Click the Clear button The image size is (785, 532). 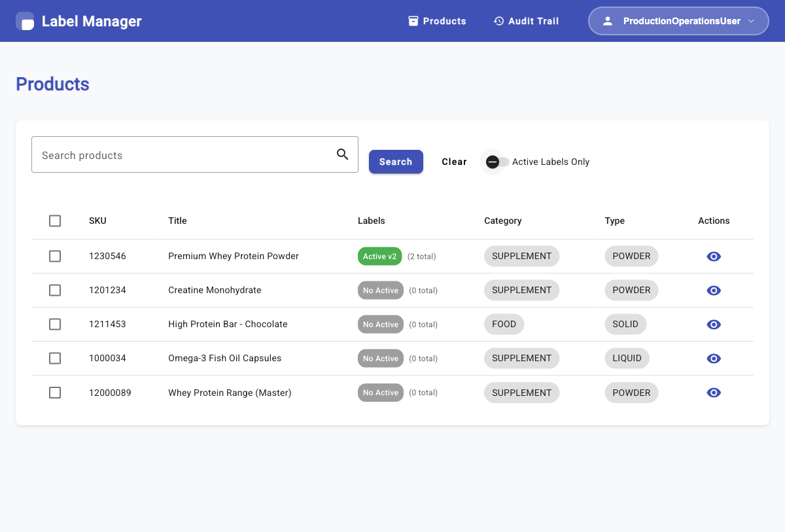click(x=454, y=162)
